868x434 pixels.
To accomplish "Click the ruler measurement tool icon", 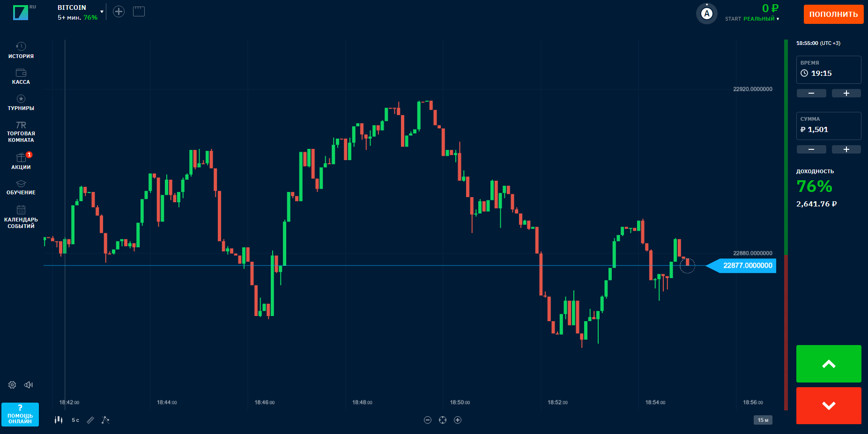I will (x=90, y=420).
